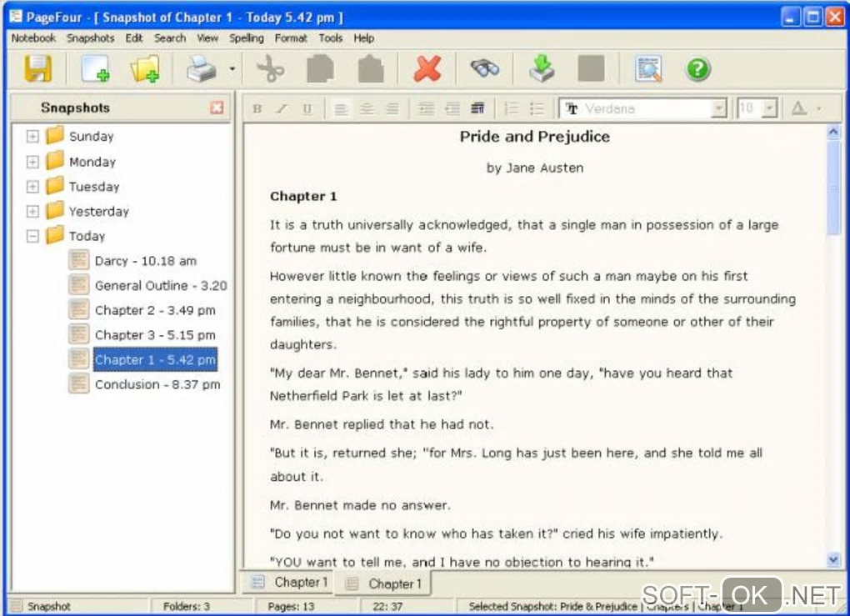Screen dimensions: 850x616
Task: Open the Spelling menu
Action: [246, 38]
